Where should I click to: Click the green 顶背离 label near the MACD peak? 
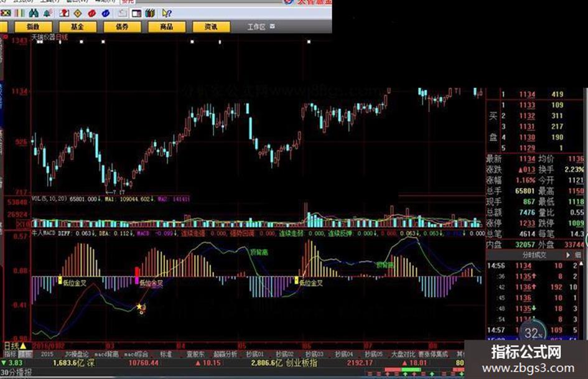point(259,253)
